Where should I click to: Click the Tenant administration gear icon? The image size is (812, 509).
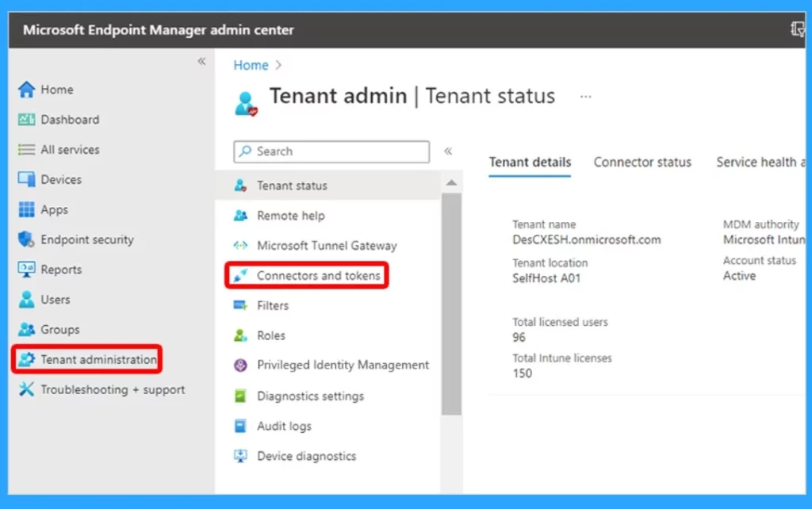coord(26,359)
